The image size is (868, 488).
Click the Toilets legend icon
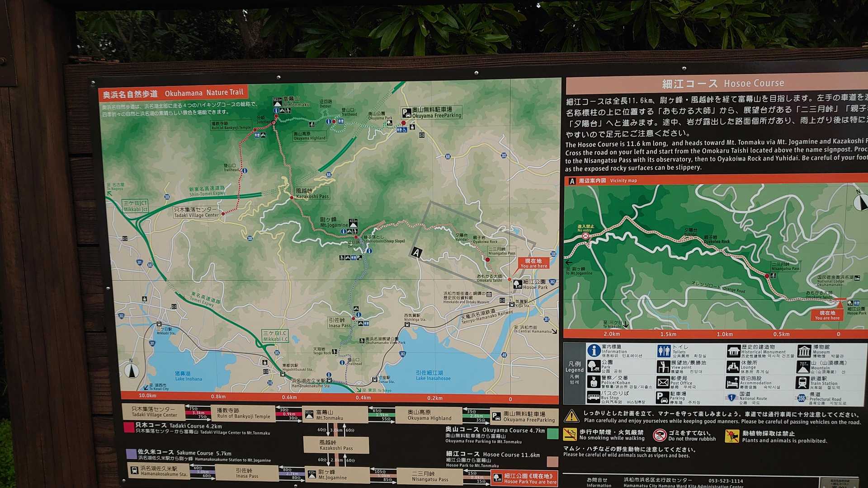click(664, 351)
